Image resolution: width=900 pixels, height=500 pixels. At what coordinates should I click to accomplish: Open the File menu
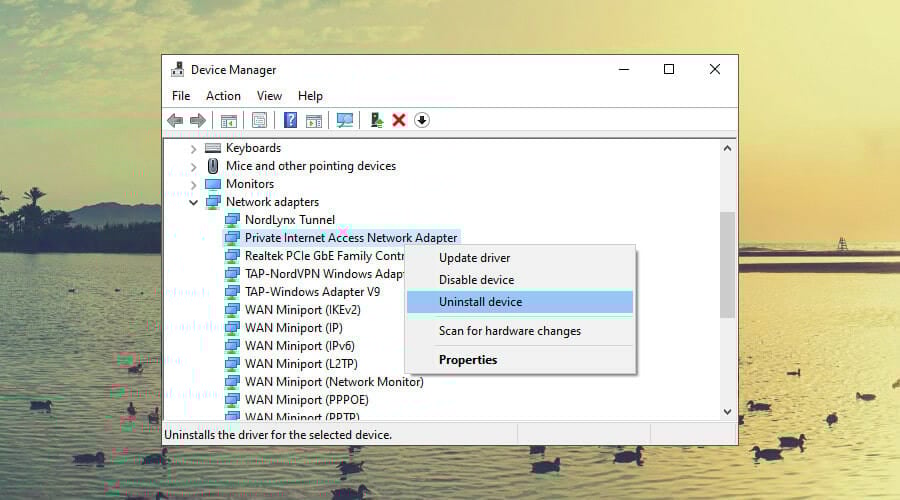[x=181, y=96]
